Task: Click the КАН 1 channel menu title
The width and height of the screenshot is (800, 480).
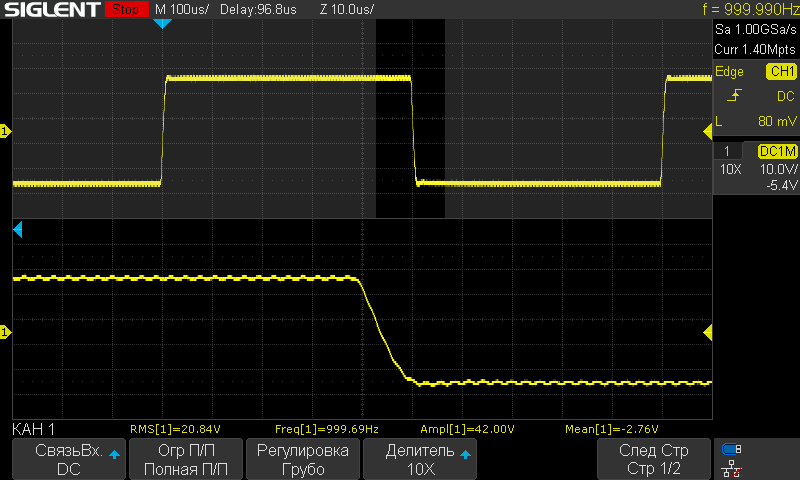Action: point(34,429)
